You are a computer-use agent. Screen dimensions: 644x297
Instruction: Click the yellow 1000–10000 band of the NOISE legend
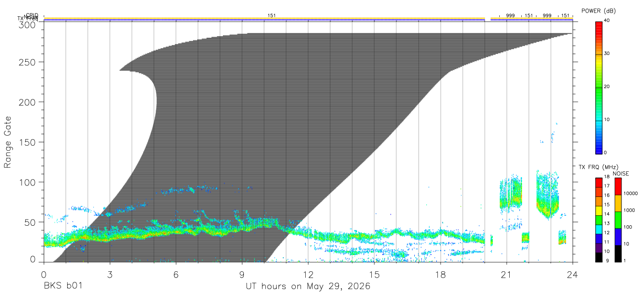tap(618, 203)
